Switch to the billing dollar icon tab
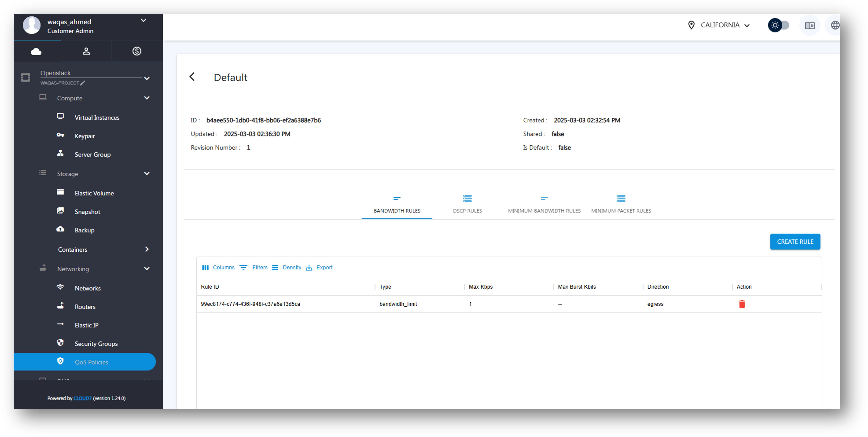868x437 pixels. [x=136, y=51]
